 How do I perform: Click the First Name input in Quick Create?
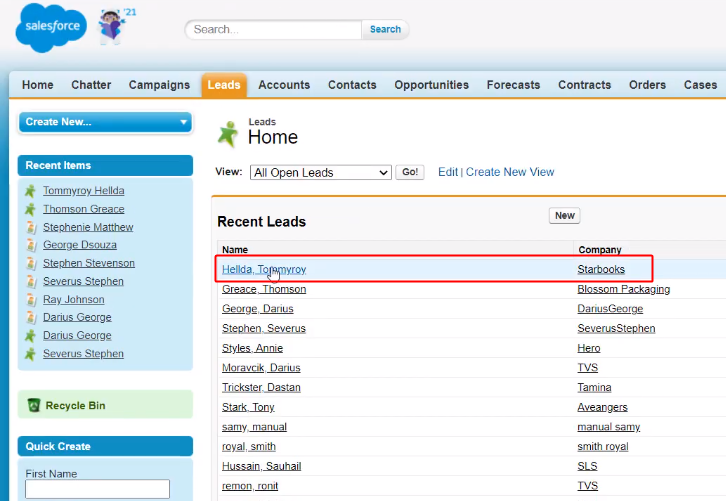click(x=97, y=489)
